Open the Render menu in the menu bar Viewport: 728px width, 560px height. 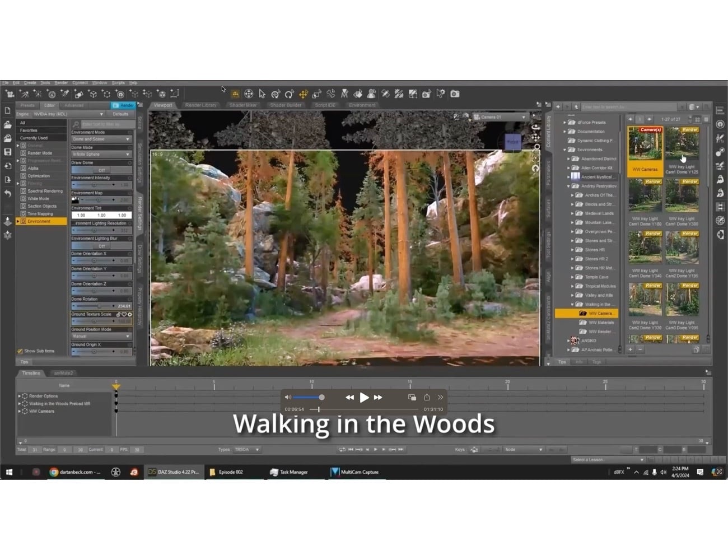60,82
